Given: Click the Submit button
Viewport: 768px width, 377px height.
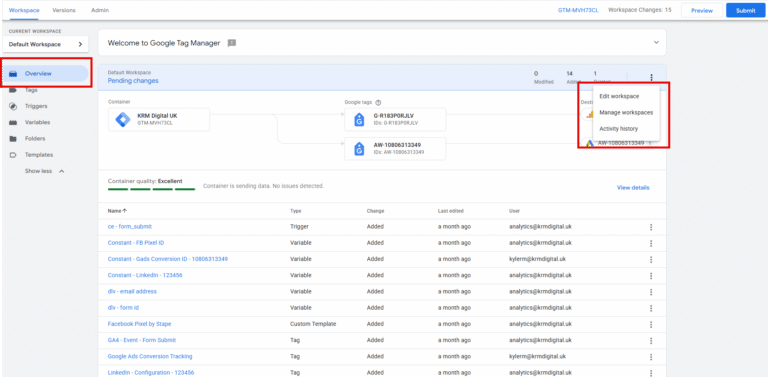Looking at the screenshot, I should (745, 10).
